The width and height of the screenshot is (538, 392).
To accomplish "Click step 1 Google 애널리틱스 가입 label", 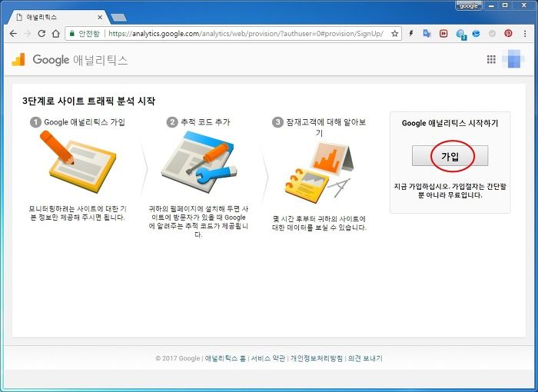I will point(85,122).
